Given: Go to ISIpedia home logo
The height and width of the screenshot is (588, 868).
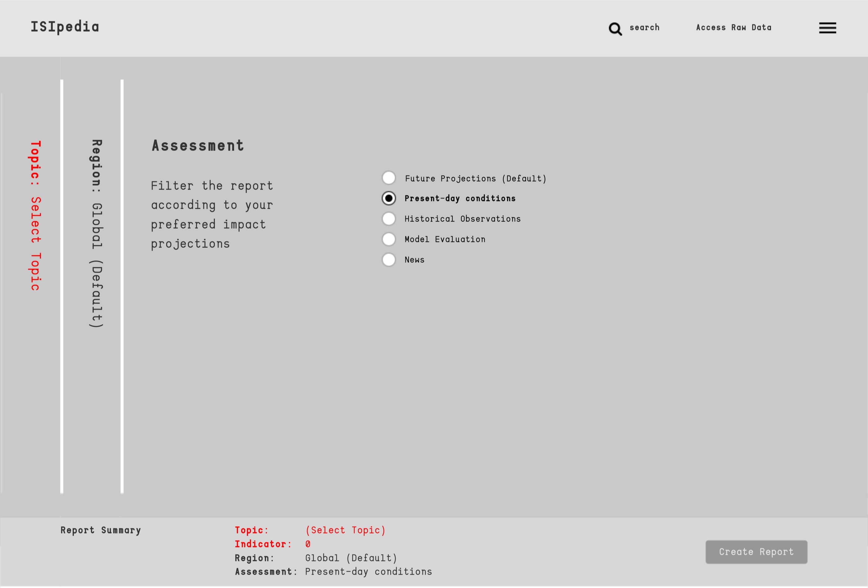Looking at the screenshot, I should (64, 27).
